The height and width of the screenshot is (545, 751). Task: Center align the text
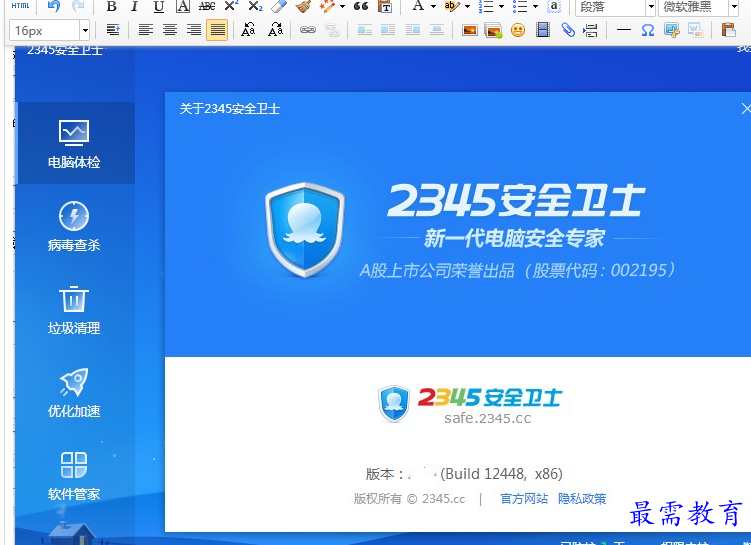tap(170, 30)
